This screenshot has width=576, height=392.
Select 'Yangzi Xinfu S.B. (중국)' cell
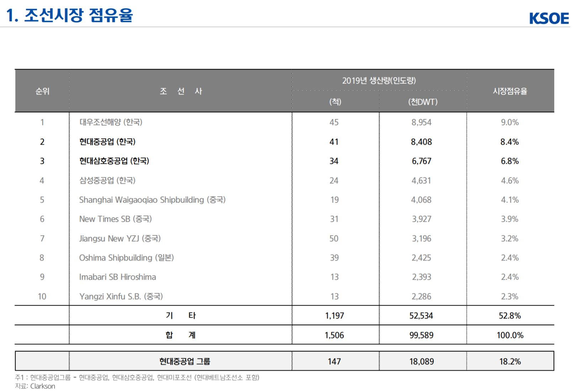(121, 296)
